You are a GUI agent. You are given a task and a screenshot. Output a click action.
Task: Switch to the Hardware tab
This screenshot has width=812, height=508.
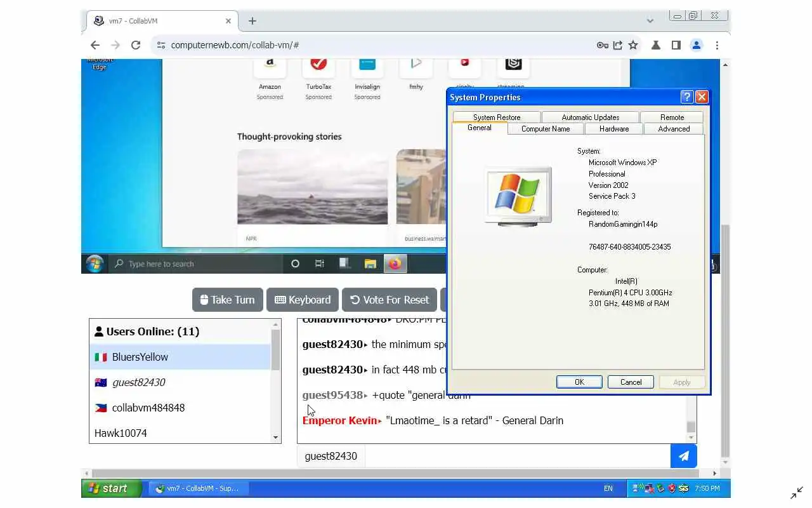click(x=614, y=128)
